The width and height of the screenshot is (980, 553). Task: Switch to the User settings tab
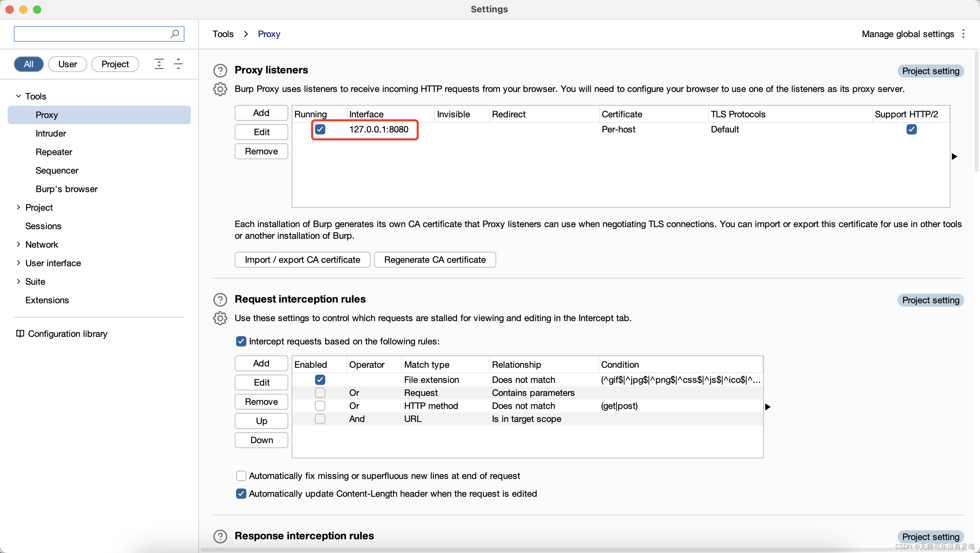[x=67, y=63]
